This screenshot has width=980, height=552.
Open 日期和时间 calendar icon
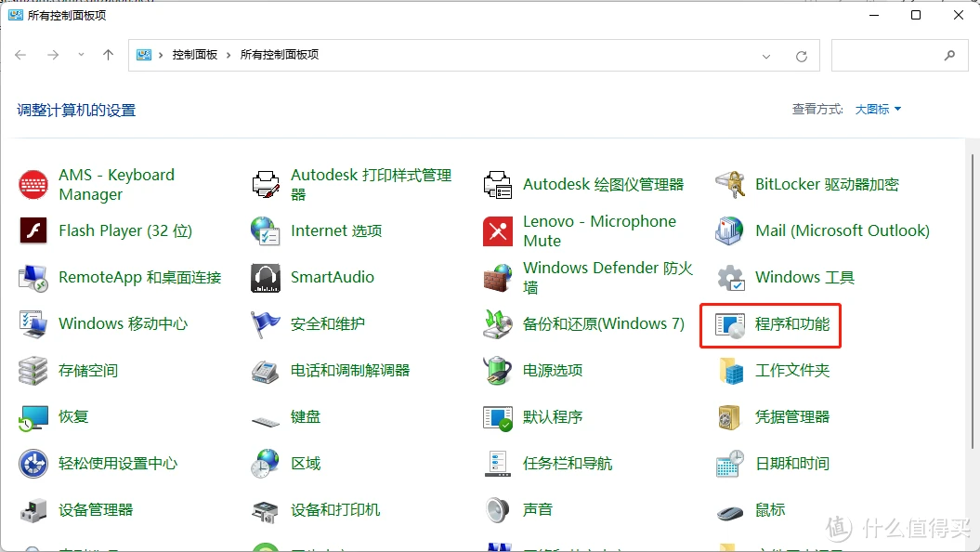730,463
